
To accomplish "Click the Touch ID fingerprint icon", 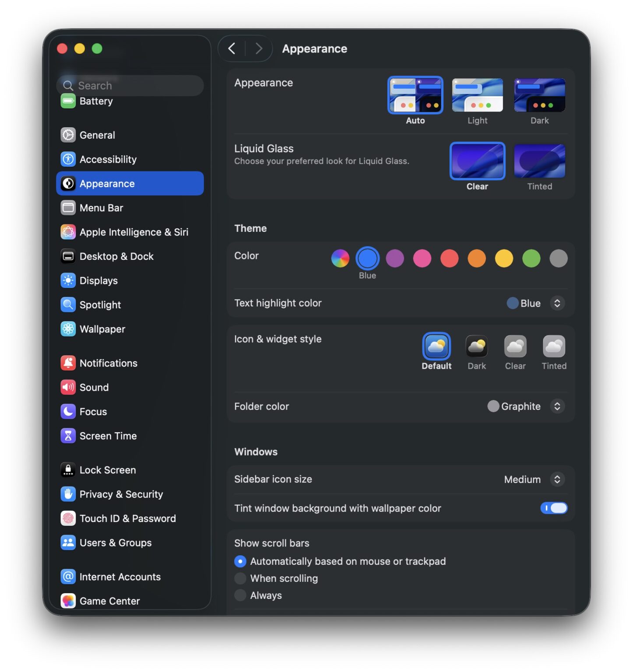I will pos(68,518).
